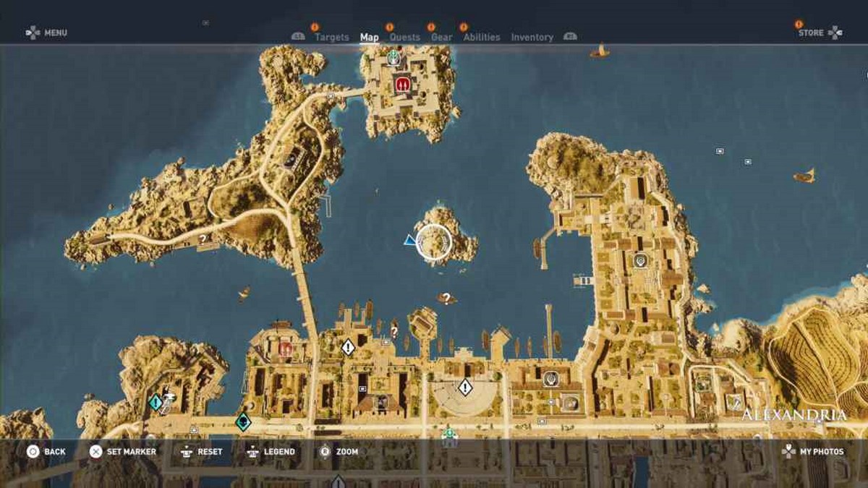Click the ZOOM prompt
This screenshot has height=488, width=868.
339,452
